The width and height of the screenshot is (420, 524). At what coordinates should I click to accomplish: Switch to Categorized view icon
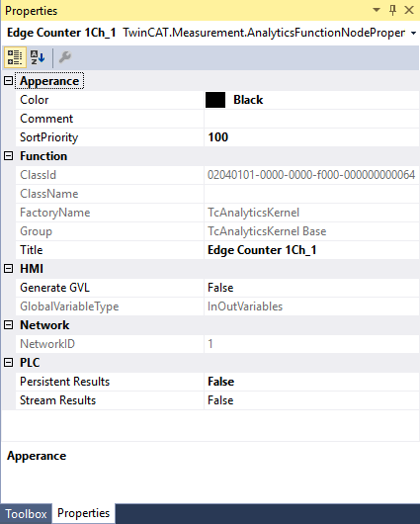pyautogui.click(x=15, y=57)
